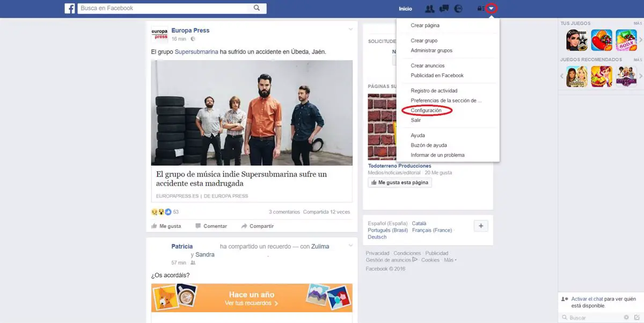The image size is (644, 323).
Task: Open the Todoterreno Producciones page link
Action: 399,166
